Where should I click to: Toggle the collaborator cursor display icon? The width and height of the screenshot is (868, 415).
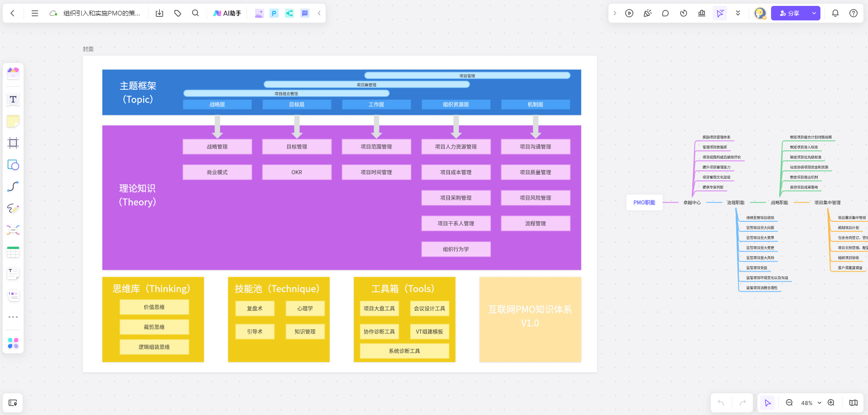tap(720, 13)
